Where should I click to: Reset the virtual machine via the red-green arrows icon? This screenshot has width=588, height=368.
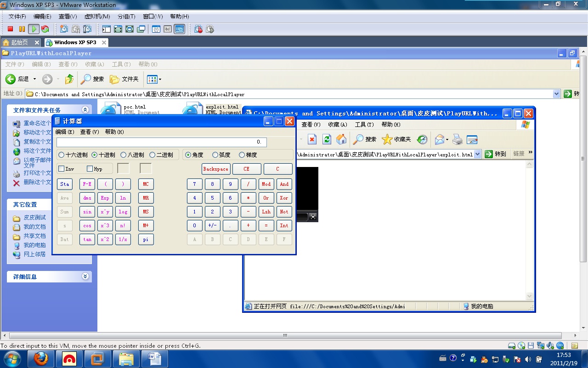(45, 29)
